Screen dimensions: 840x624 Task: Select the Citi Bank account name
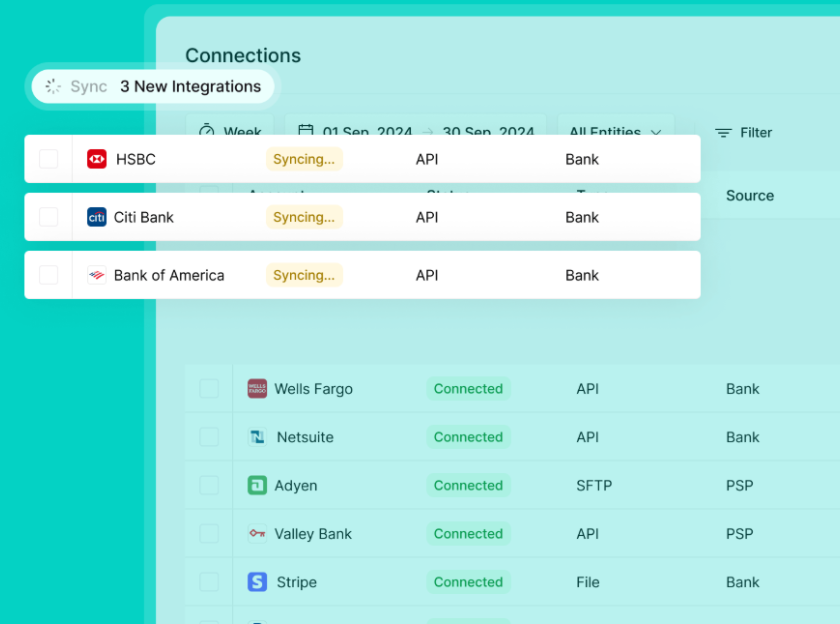144,217
